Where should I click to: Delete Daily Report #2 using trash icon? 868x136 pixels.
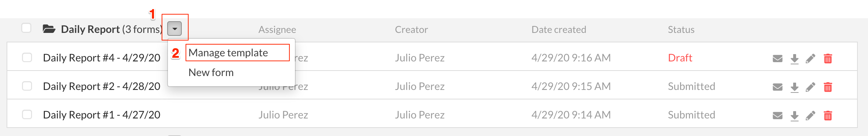tap(828, 87)
